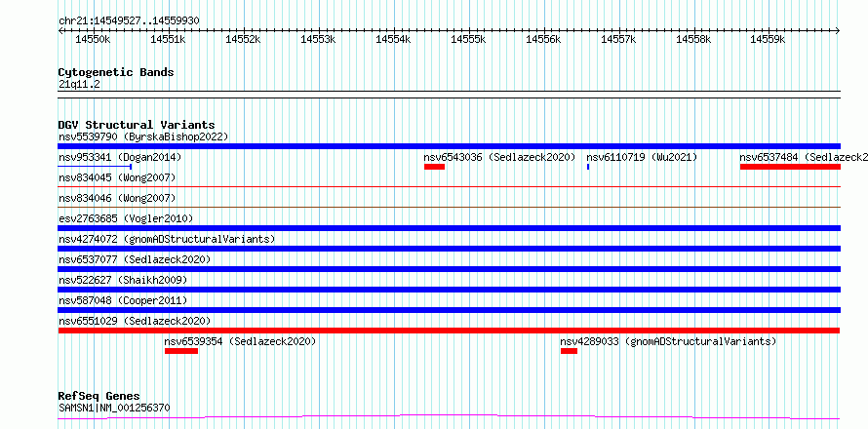Click the thin blue nsv953341 feature line
Screen dimensions: 868x429
point(95,166)
